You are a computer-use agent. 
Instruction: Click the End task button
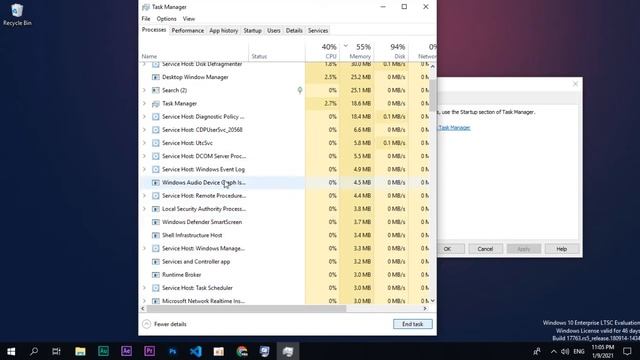click(x=413, y=324)
